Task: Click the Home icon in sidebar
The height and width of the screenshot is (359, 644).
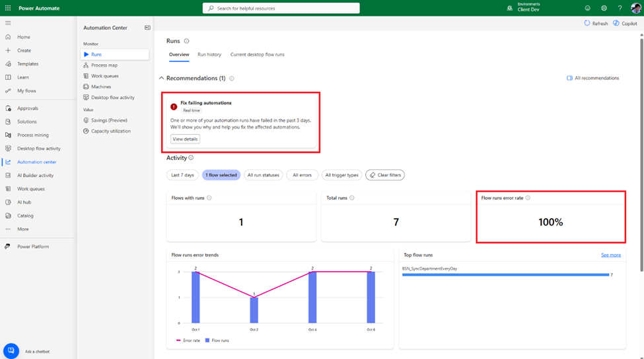Action: pos(8,37)
